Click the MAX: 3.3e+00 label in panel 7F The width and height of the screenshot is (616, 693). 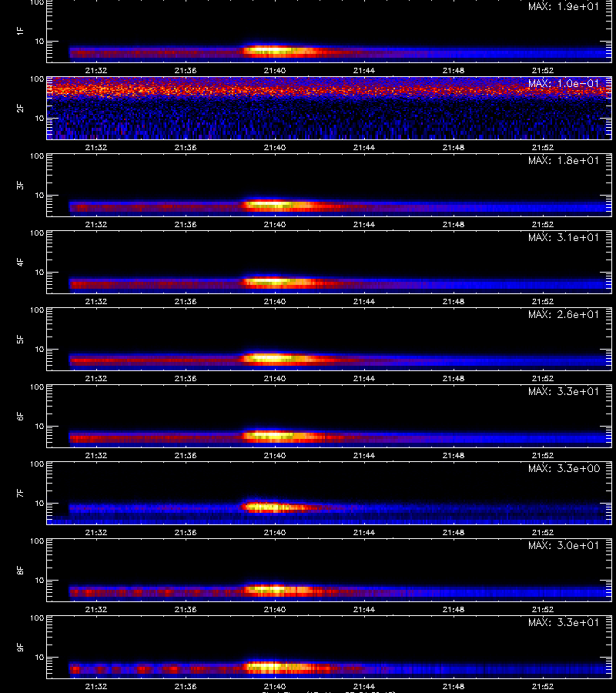564,468
